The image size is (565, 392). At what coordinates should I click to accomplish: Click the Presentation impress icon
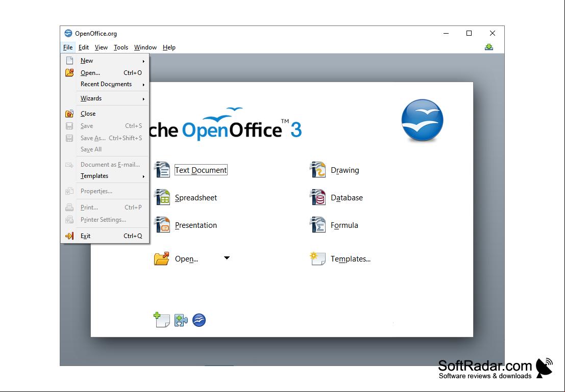pyautogui.click(x=162, y=225)
